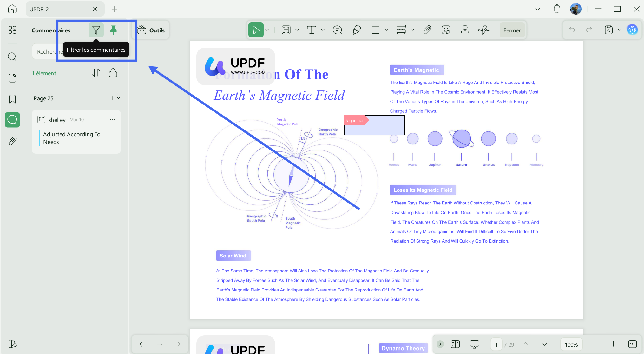Zoom out with the minus button
Image resolution: width=644 pixels, height=354 pixels.
[594, 344]
